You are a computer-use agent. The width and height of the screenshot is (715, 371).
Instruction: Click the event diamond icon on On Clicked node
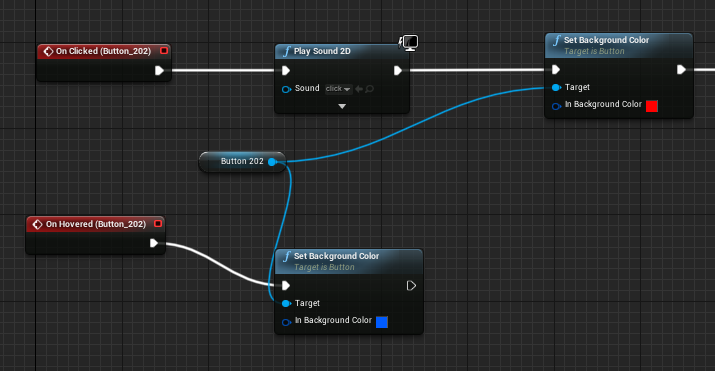(48, 51)
